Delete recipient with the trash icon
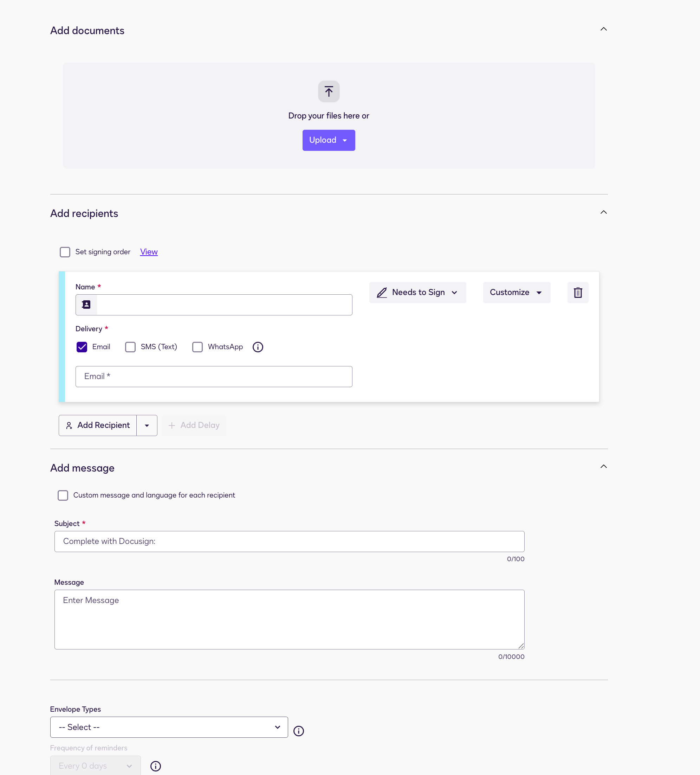 point(577,293)
